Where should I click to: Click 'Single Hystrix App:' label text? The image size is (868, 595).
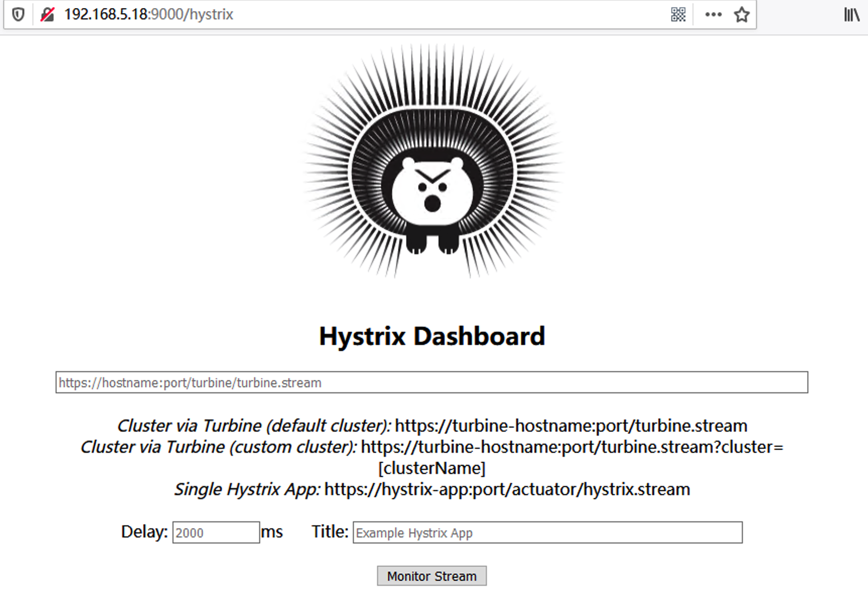click(x=247, y=490)
